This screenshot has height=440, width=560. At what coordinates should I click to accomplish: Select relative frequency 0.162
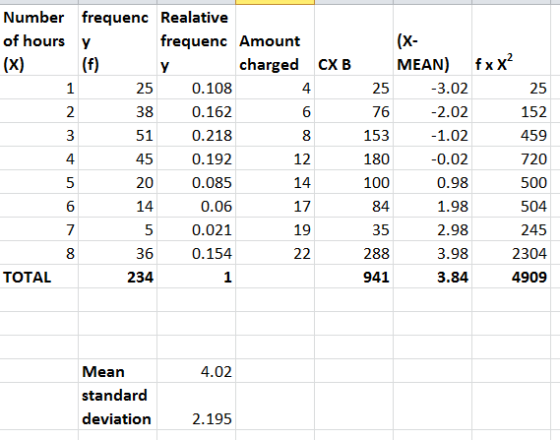pyautogui.click(x=196, y=111)
